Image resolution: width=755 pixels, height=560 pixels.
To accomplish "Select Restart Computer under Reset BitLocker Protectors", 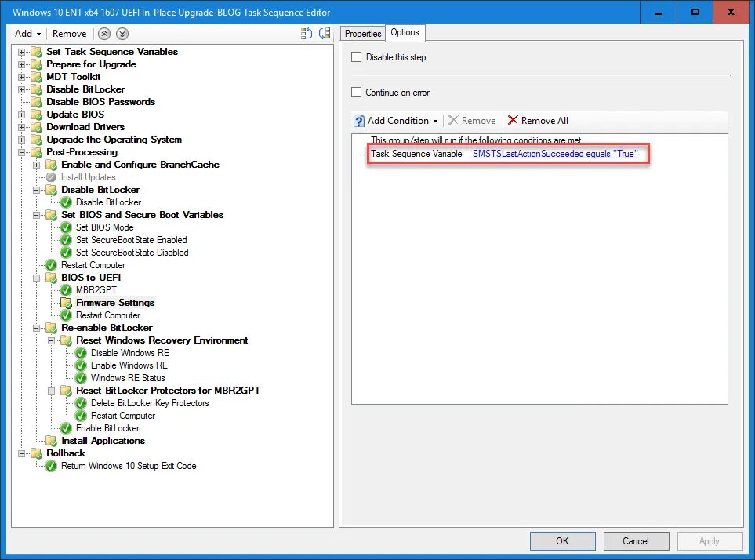I will click(123, 416).
